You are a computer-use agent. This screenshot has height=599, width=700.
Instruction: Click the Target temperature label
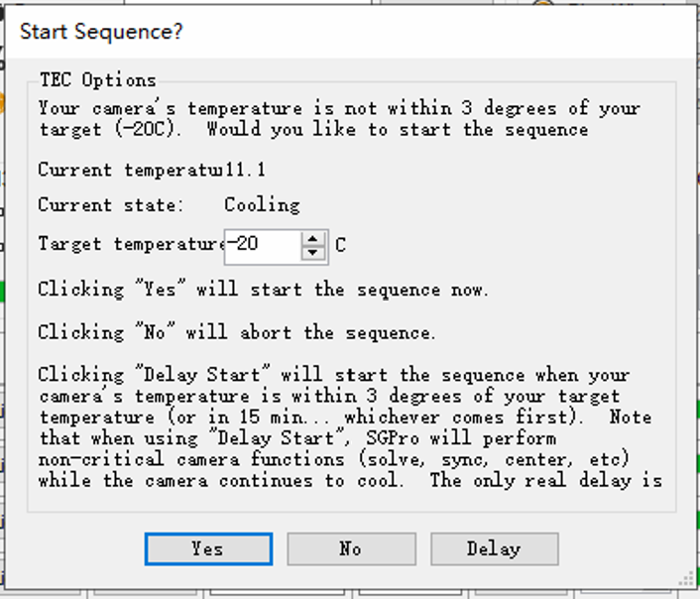(132, 244)
